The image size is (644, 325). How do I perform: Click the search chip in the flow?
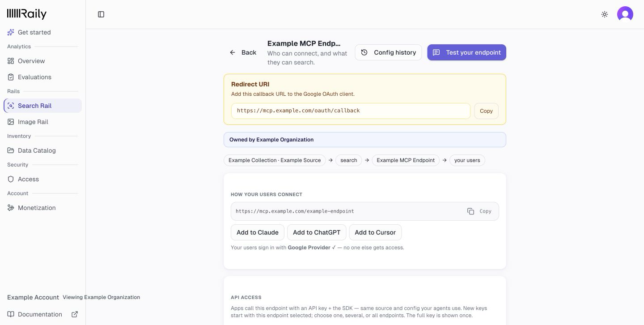pos(349,160)
